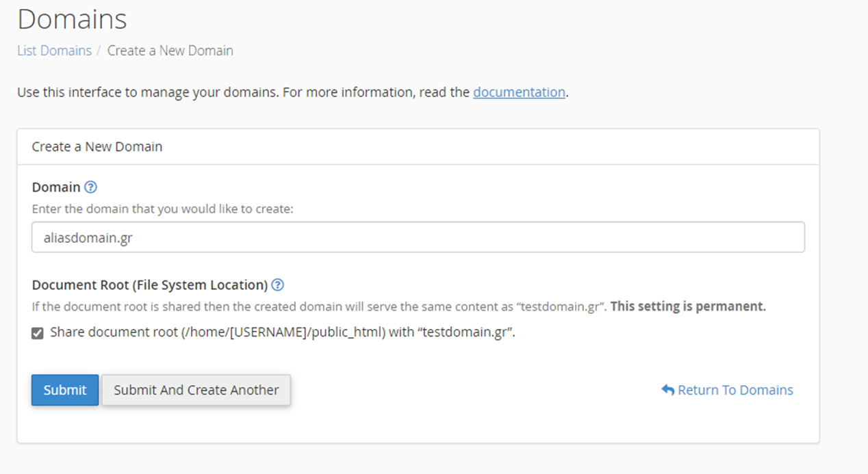Image resolution: width=868 pixels, height=474 pixels.
Task: Follow the Return To Domains link
Action: 735,390
